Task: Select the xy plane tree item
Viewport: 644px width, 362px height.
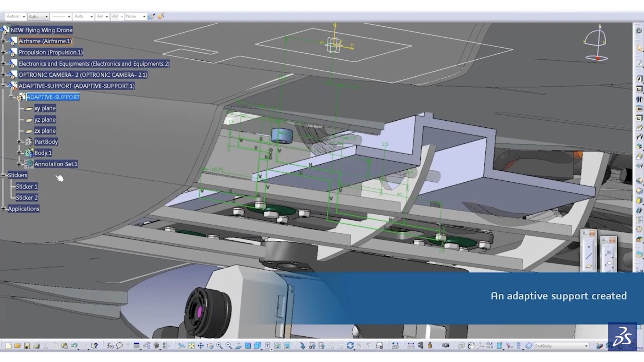Action: tap(45, 108)
